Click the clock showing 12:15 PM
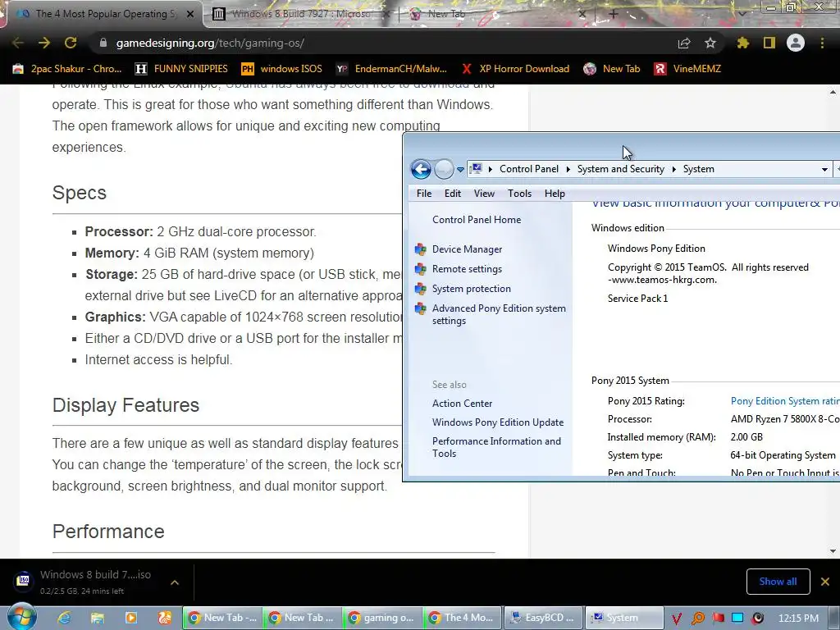Viewport: 840px width, 630px height. 798,619
